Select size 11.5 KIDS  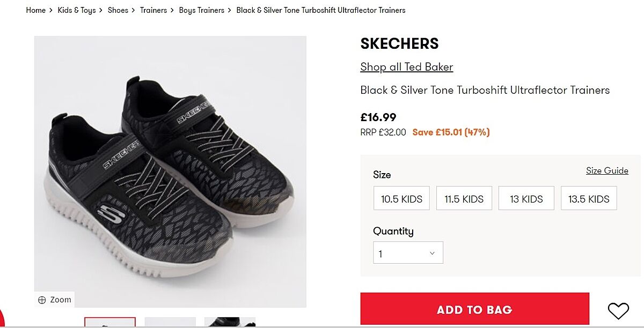464,199
